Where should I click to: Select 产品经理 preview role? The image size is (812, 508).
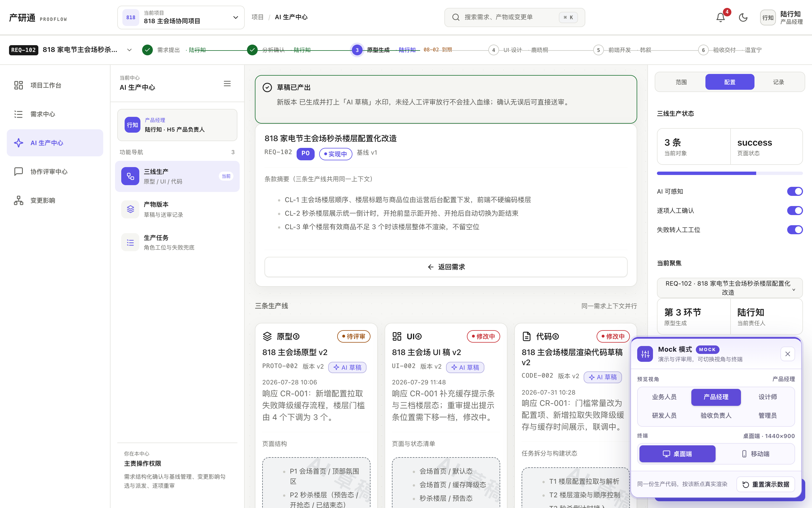coord(716,397)
